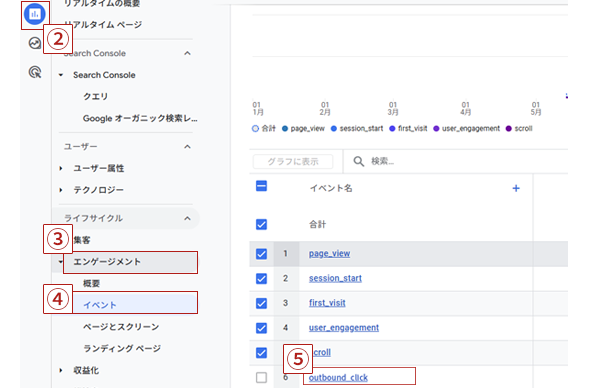Open リアルタイム ページ in sidebar
Viewport: 600px width, 388px height.
coord(103,25)
